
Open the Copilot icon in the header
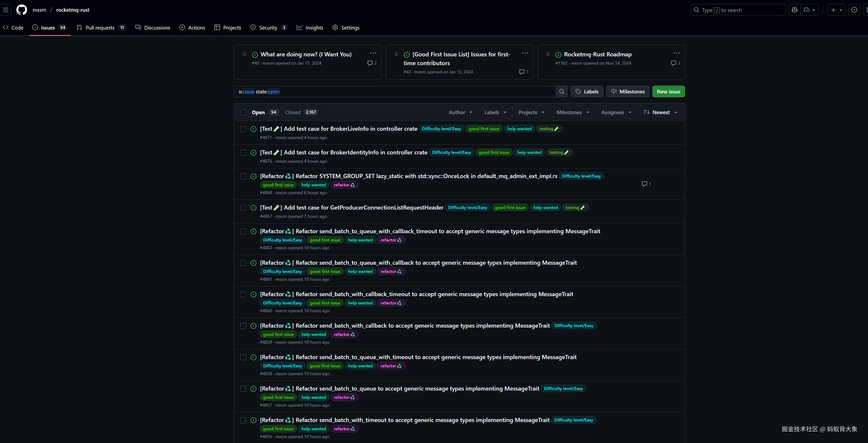coord(795,10)
